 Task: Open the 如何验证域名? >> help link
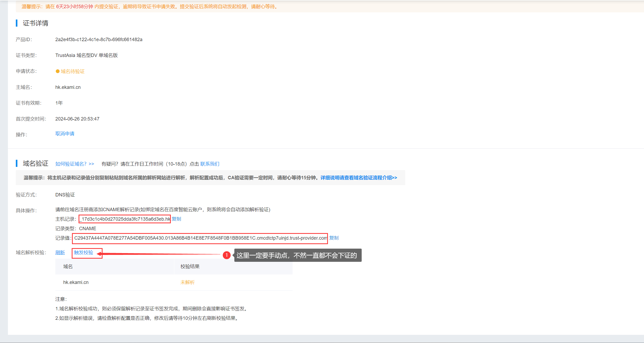[x=75, y=164]
